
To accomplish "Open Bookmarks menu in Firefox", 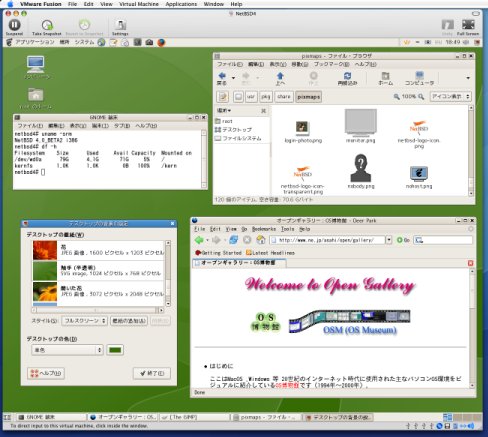I will coord(264,229).
